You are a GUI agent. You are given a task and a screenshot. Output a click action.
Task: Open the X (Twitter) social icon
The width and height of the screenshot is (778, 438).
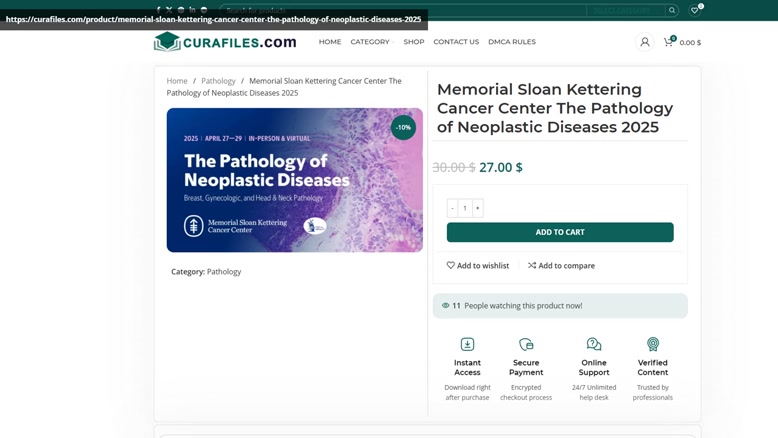click(169, 9)
